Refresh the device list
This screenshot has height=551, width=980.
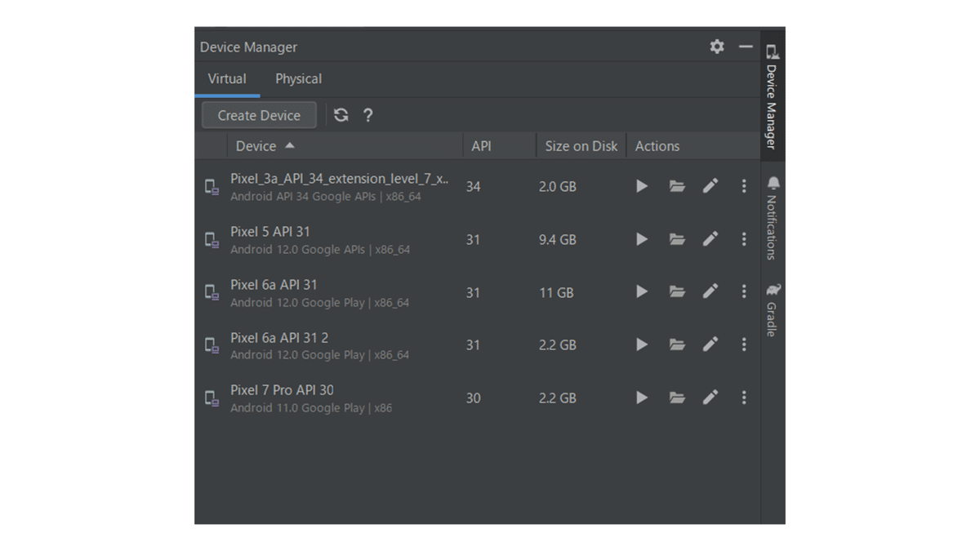341,115
